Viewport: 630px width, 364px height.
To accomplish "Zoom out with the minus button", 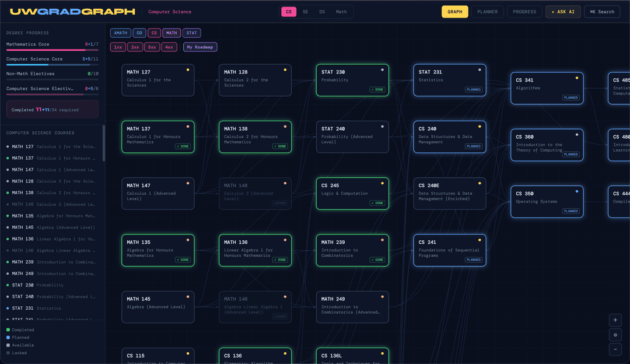I will (615, 349).
